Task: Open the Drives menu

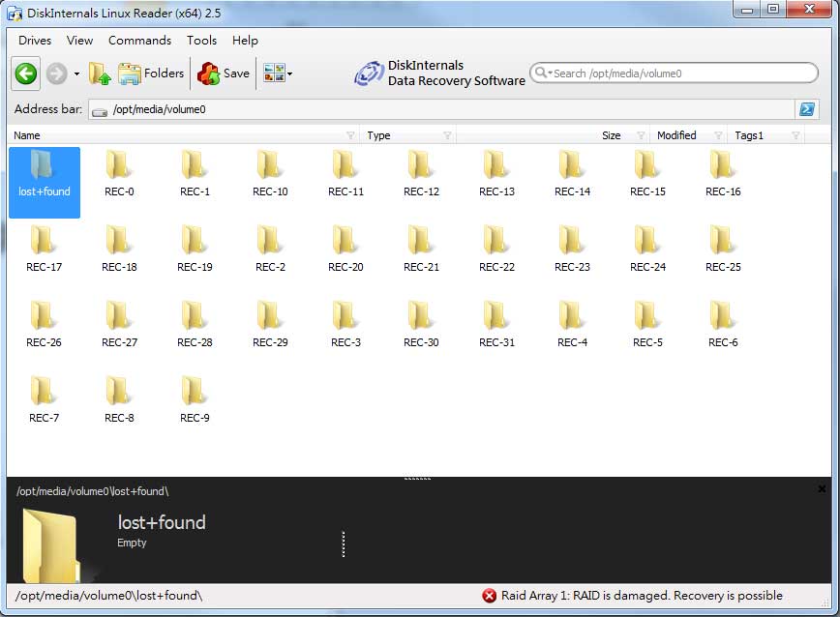Action: tap(35, 41)
